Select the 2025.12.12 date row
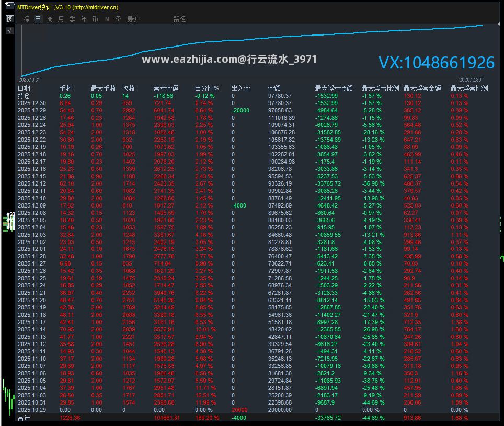 click(32, 184)
